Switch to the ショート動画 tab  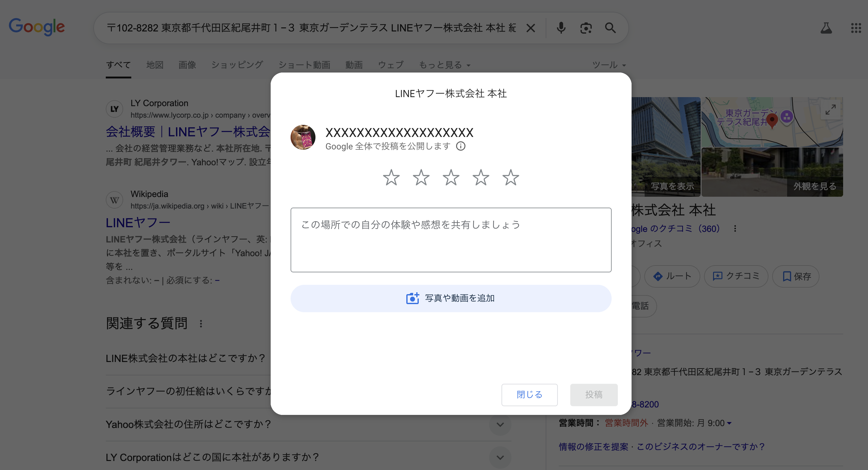[x=304, y=65]
